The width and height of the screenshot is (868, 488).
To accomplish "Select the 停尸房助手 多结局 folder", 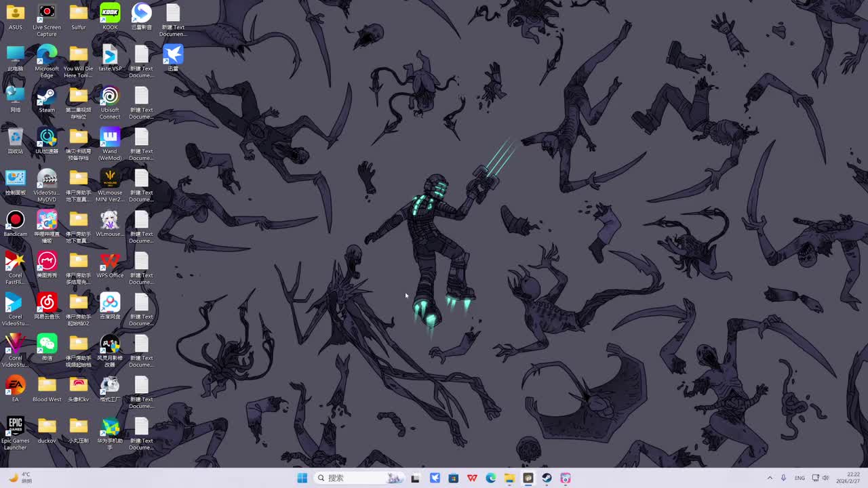I will [x=79, y=268].
